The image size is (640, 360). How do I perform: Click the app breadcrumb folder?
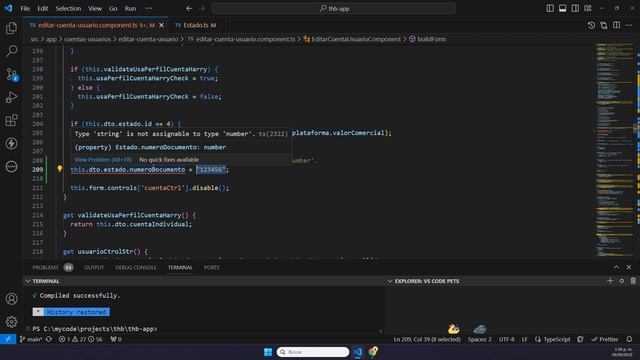tap(51, 39)
